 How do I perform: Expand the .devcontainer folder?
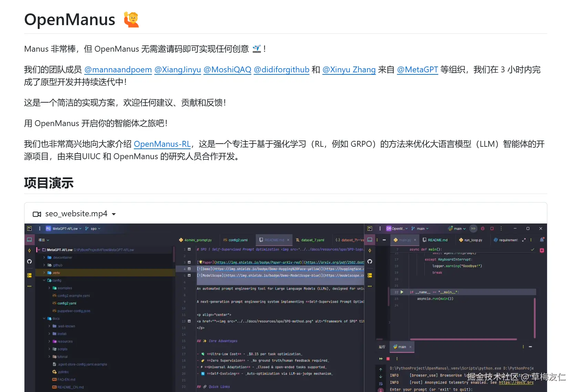pyautogui.click(x=44, y=257)
